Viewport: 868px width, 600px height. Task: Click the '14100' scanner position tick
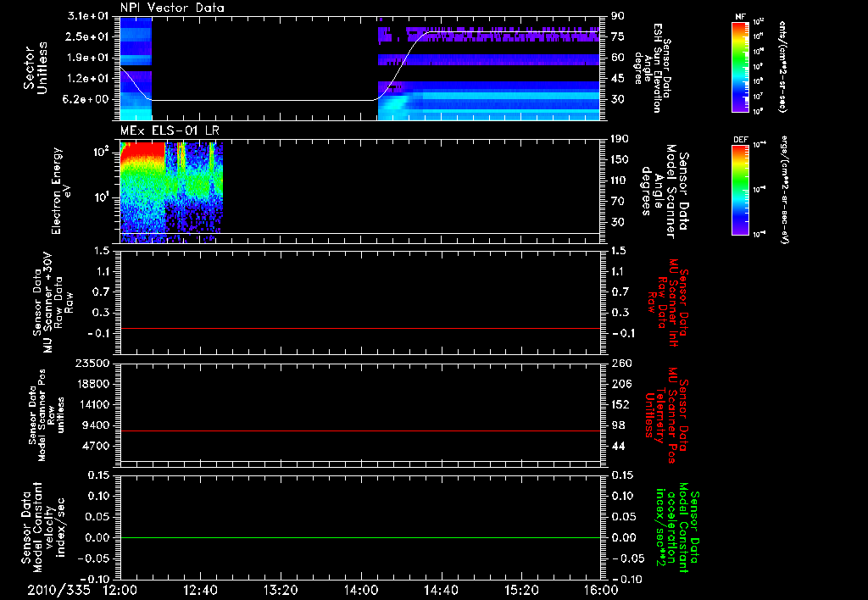point(93,404)
